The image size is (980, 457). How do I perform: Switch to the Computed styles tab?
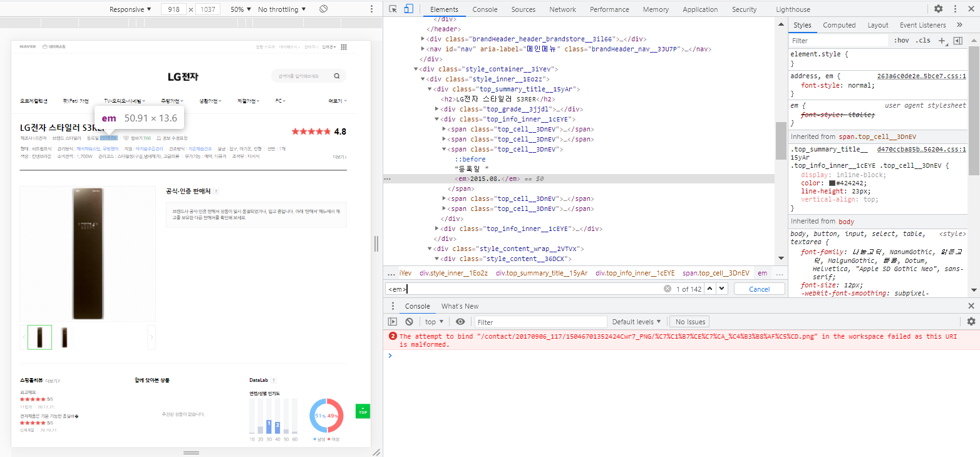coord(839,25)
